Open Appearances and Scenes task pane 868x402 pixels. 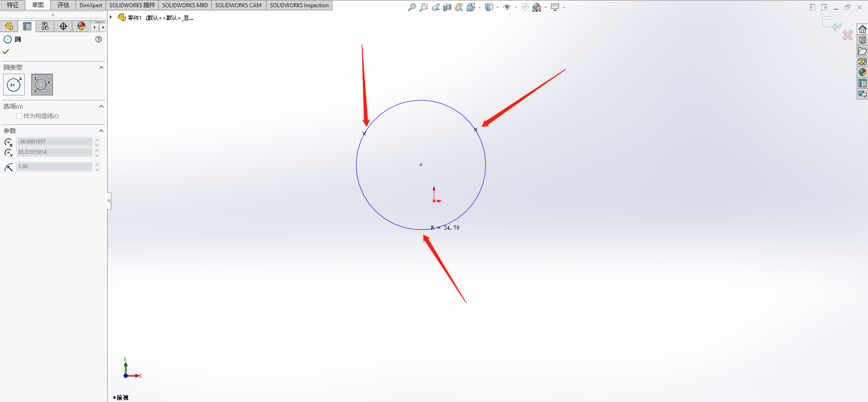tap(863, 72)
